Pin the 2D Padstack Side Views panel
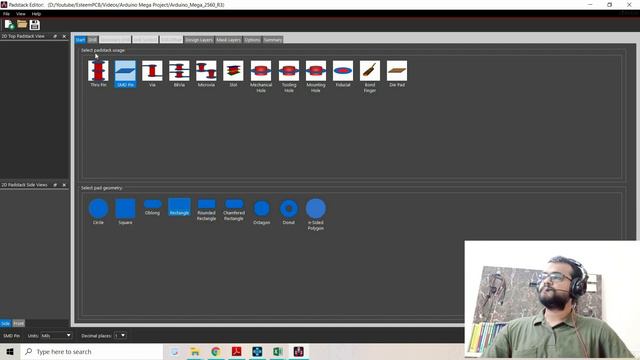The height and width of the screenshot is (360, 640). [x=55, y=185]
